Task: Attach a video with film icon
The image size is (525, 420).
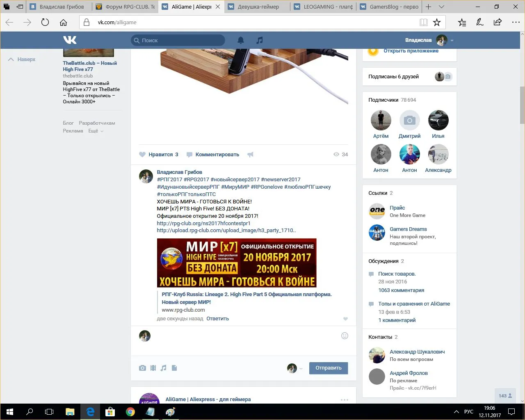Action: coord(153,368)
